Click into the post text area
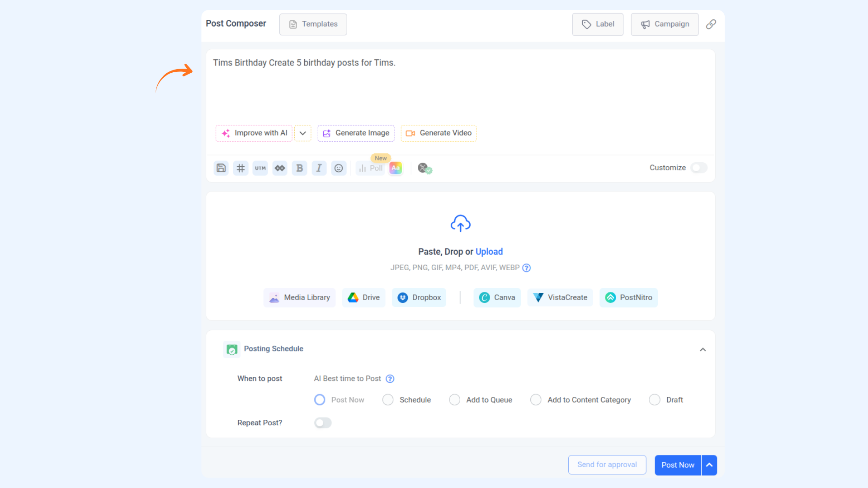Screen dimensions: 868x488 [461, 86]
